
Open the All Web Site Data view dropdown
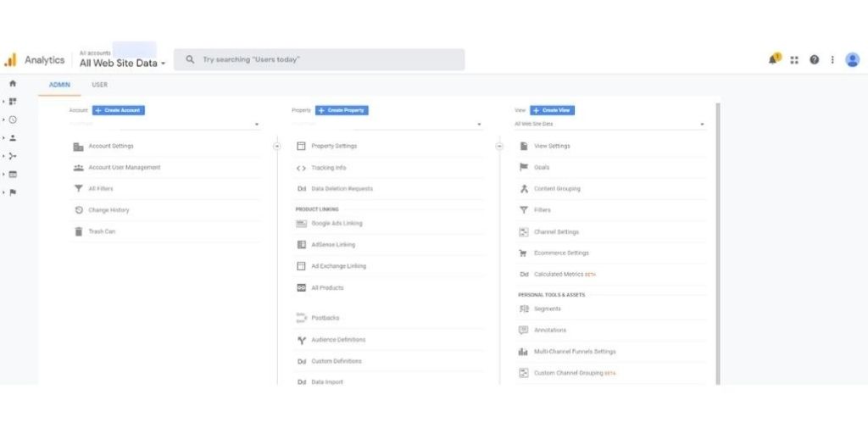point(609,124)
